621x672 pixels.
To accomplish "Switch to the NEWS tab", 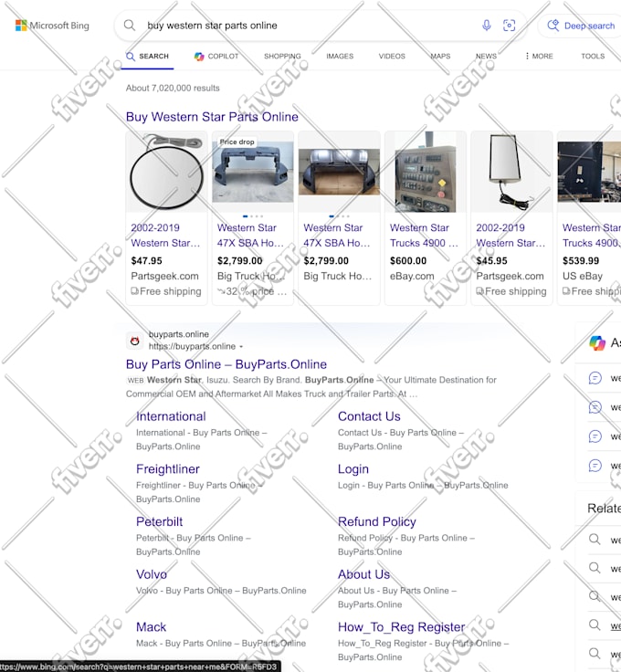I will pos(486,56).
